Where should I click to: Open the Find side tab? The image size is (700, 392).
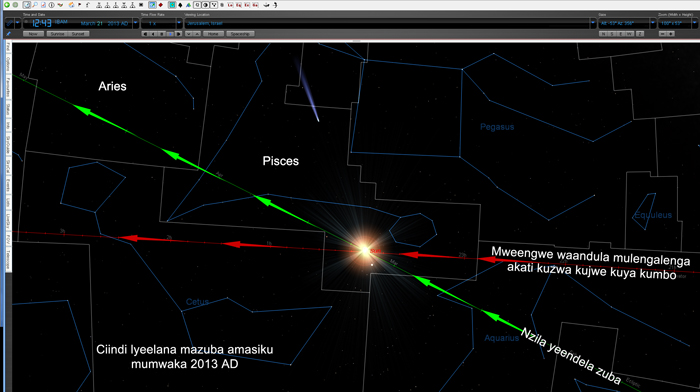(8, 46)
